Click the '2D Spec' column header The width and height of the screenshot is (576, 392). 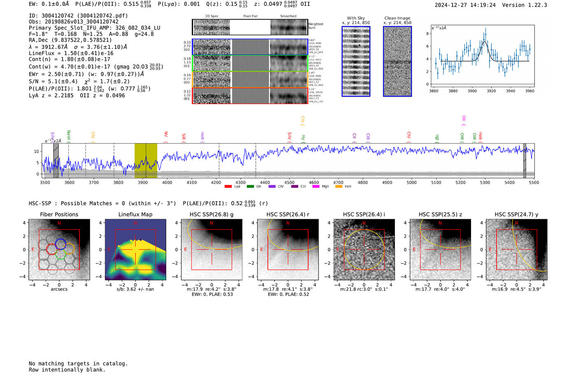pos(212,16)
